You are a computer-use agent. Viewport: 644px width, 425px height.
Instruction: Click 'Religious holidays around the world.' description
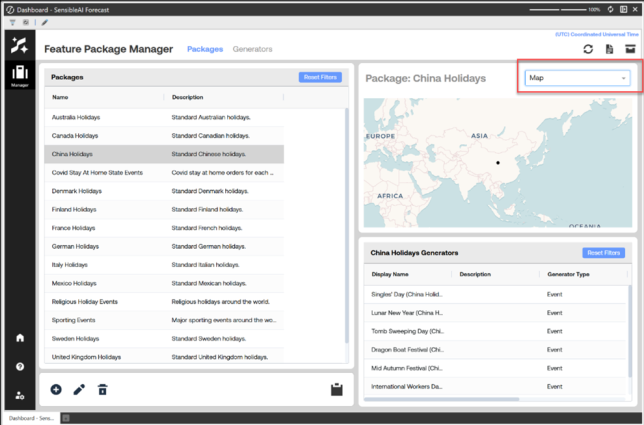point(221,302)
